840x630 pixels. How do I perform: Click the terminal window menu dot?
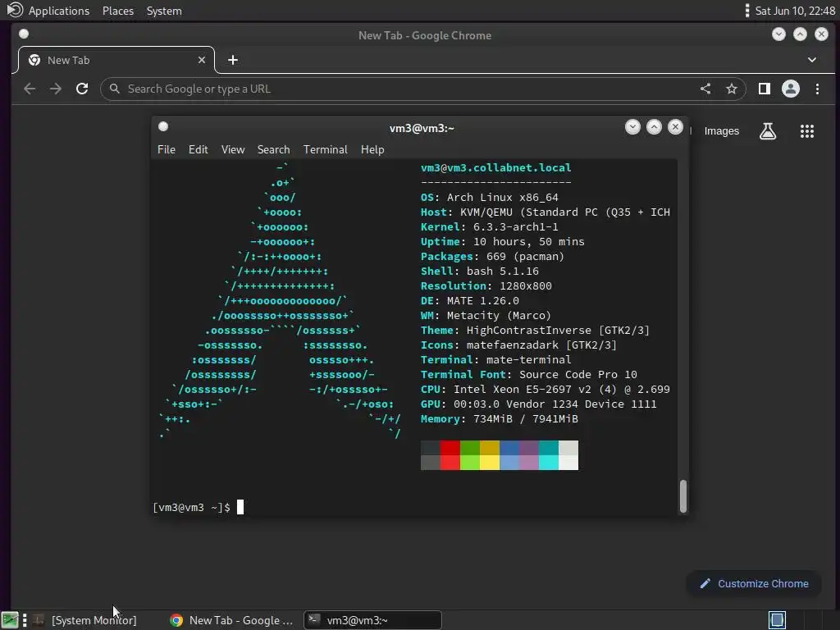(x=163, y=126)
